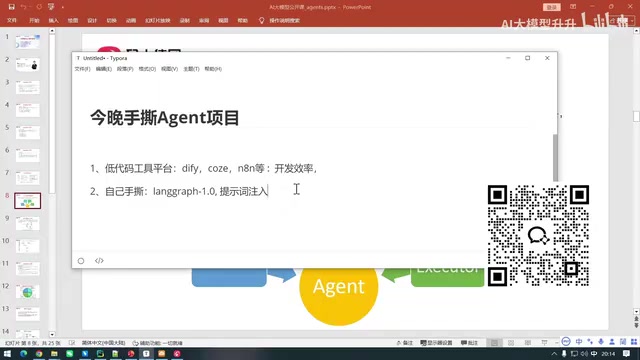The width and height of the screenshot is (640, 360).
Task: Click the line starting with 2、自己手撕
Action: 179,191
